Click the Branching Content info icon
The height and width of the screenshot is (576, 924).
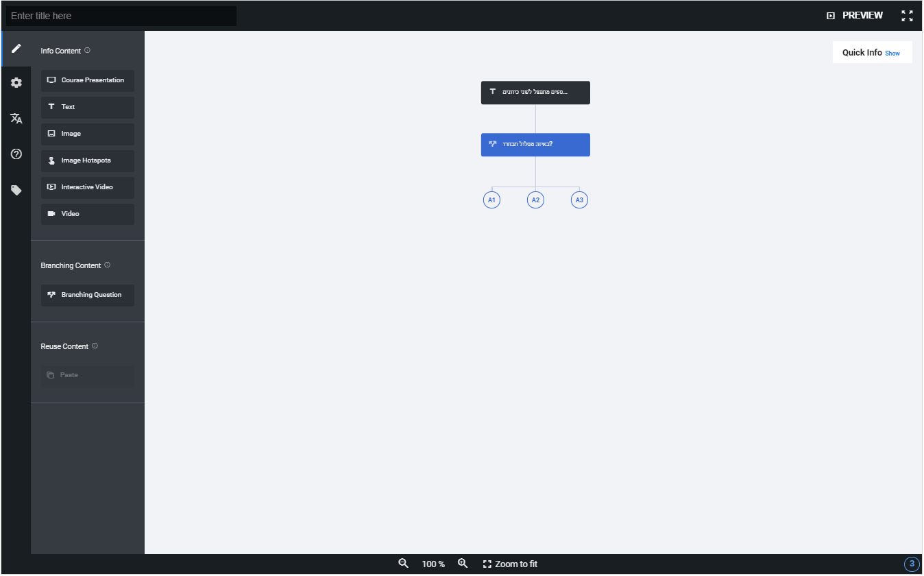pyautogui.click(x=107, y=265)
